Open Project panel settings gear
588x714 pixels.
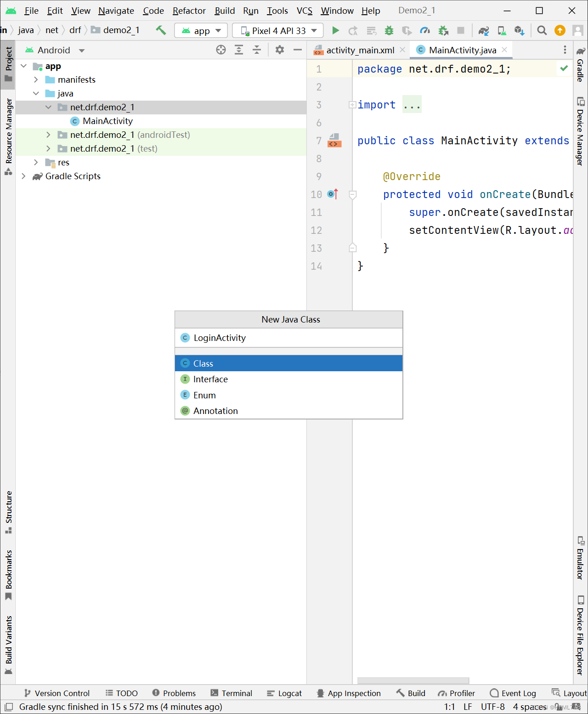[x=280, y=50]
